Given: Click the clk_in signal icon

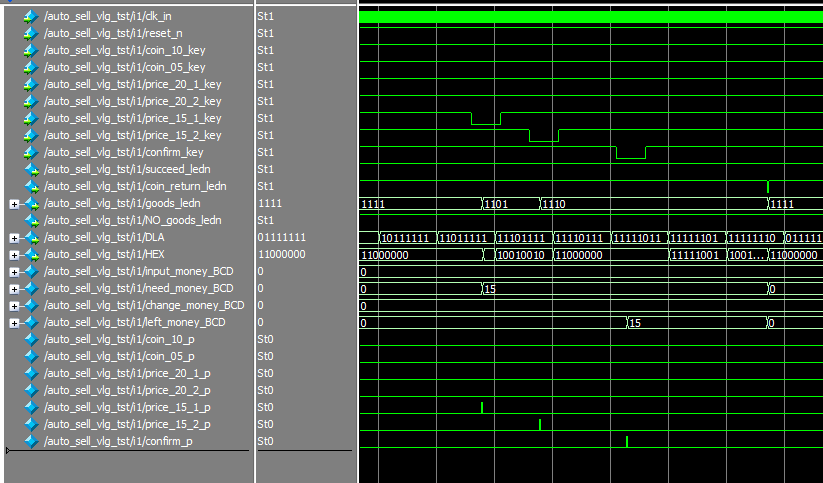Looking at the screenshot, I should tap(30, 16).
